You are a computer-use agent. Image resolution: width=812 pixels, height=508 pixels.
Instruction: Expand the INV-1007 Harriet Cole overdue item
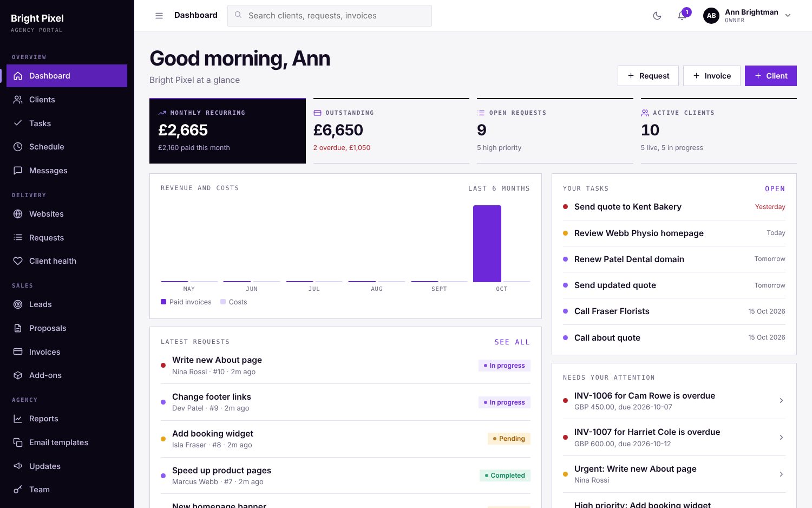pos(674,438)
